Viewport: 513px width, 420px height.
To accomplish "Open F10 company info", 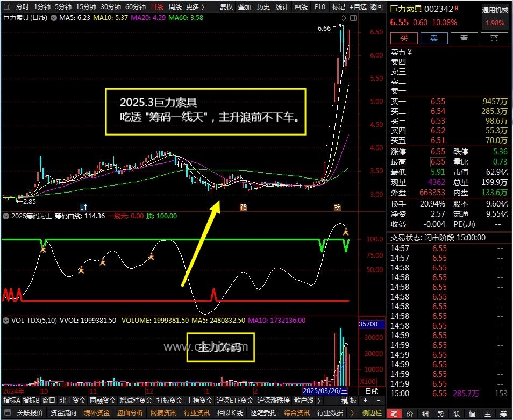I will click(x=319, y=7).
